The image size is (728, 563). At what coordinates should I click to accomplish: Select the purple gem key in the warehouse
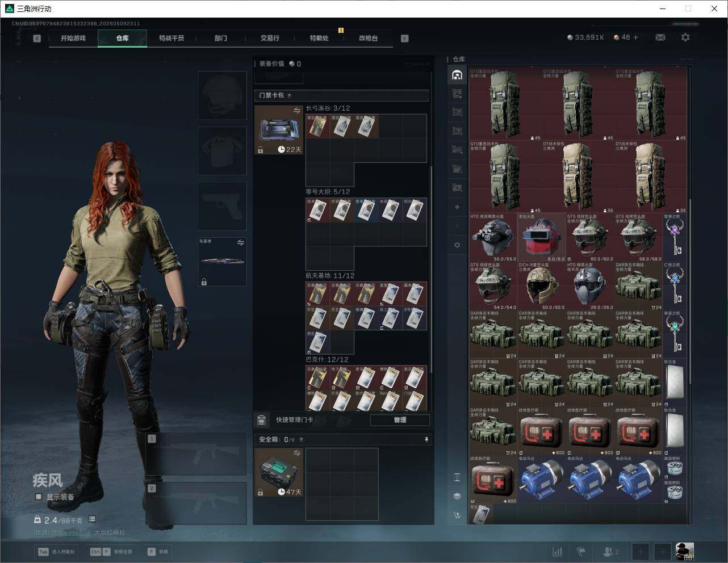tap(675, 237)
